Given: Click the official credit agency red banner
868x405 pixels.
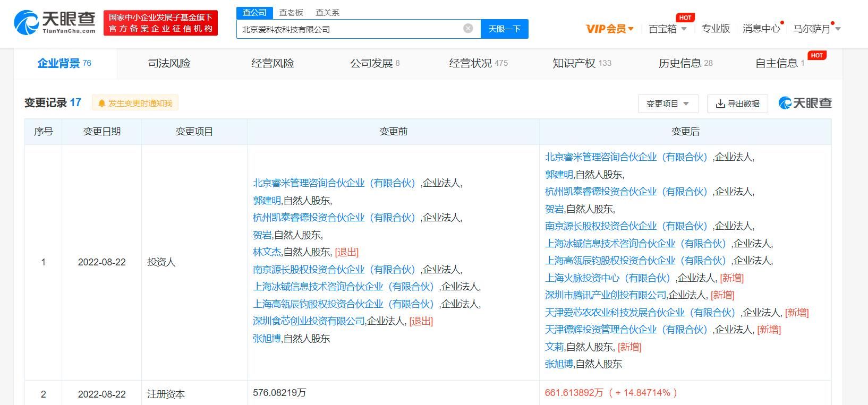Looking at the screenshot, I should (x=160, y=23).
